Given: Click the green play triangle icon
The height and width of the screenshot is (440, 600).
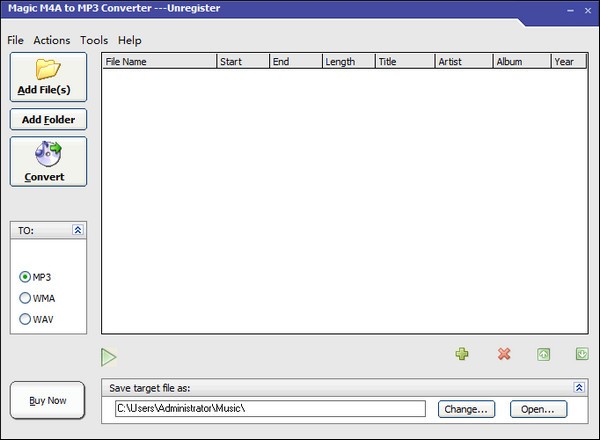Looking at the screenshot, I should pyautogui.click(x=109, y=356).
